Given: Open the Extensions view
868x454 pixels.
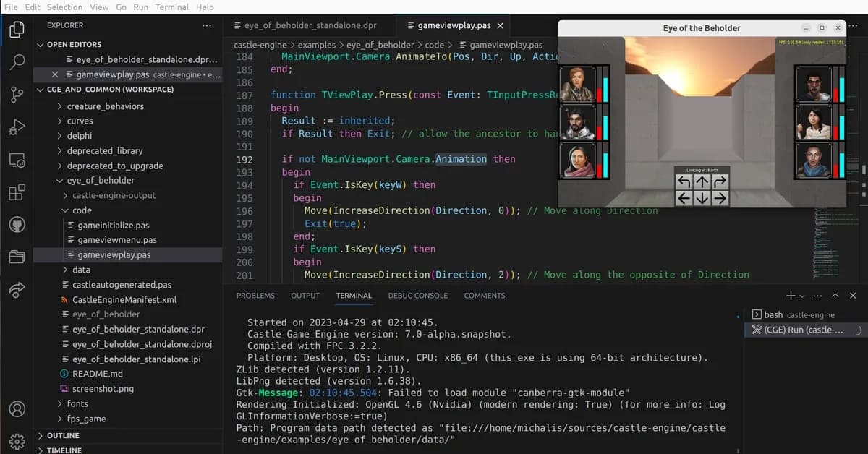Looking at the screenshot, I should click(17, 192).
